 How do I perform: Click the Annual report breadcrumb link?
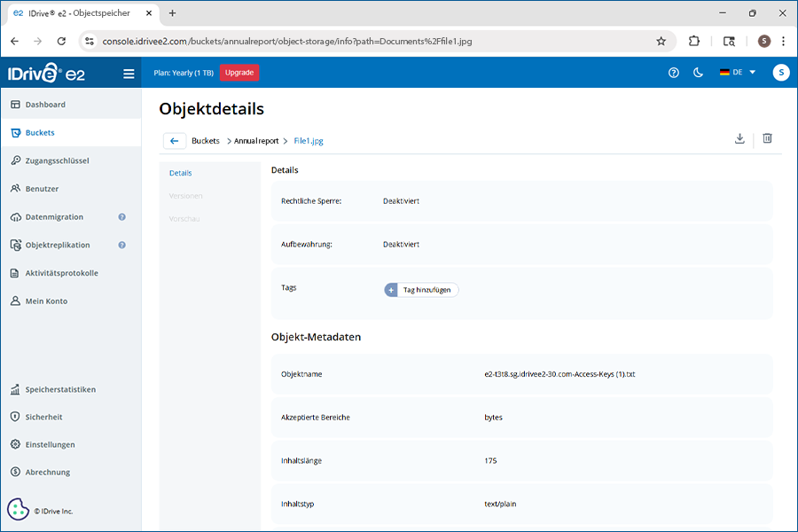coord(256,141)
